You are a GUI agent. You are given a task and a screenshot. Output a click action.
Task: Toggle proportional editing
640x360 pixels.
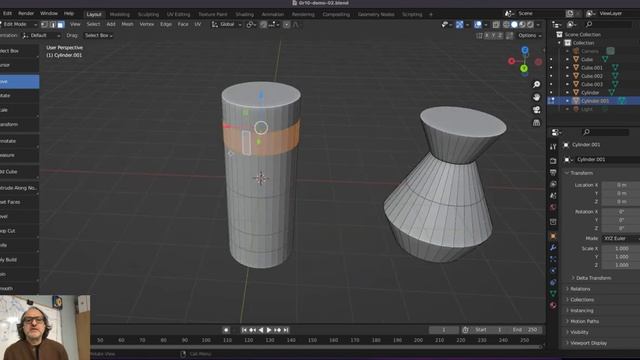pos(287,24)
